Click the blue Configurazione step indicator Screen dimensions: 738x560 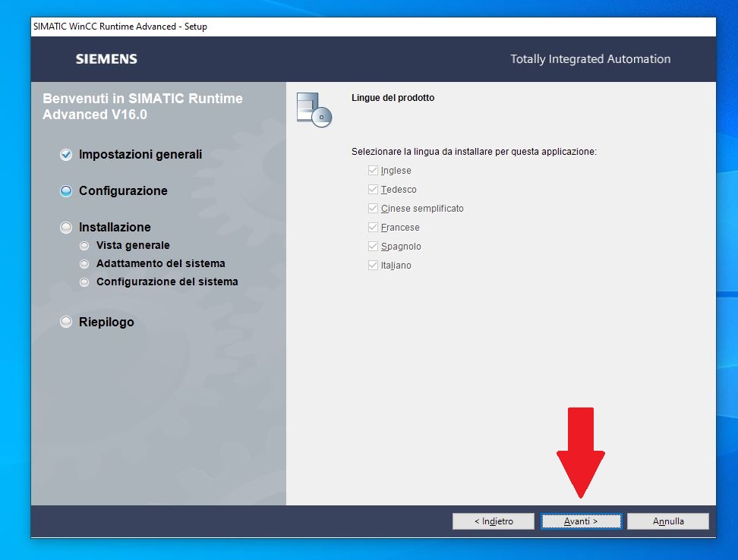pos(66,191)
